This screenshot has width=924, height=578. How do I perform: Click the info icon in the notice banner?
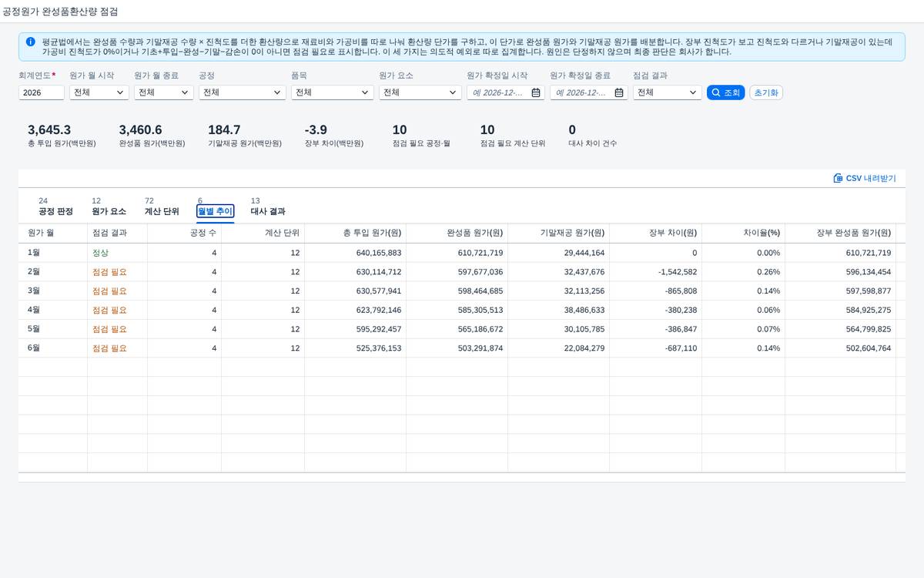(30, 42)
